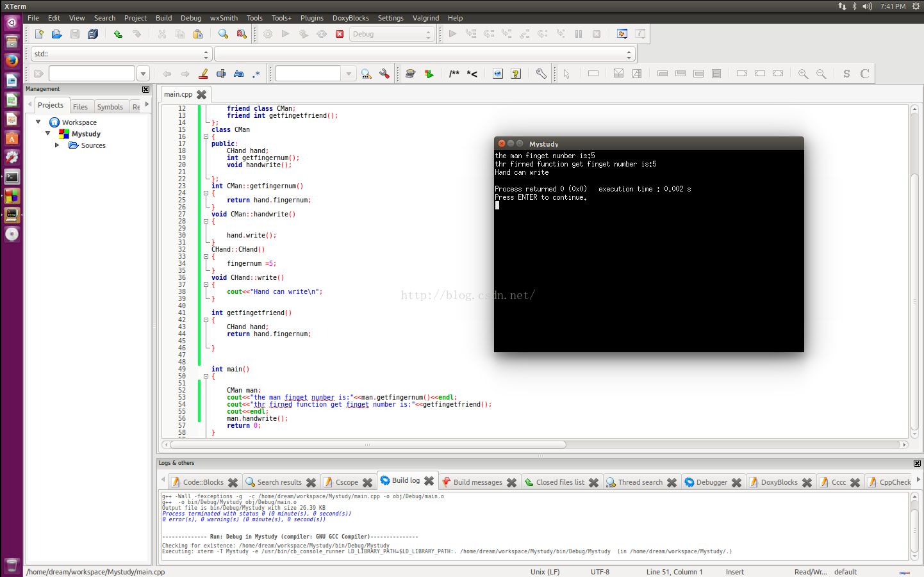Click the Rebuild icon
Screen dimensions: 924x577
322,34
